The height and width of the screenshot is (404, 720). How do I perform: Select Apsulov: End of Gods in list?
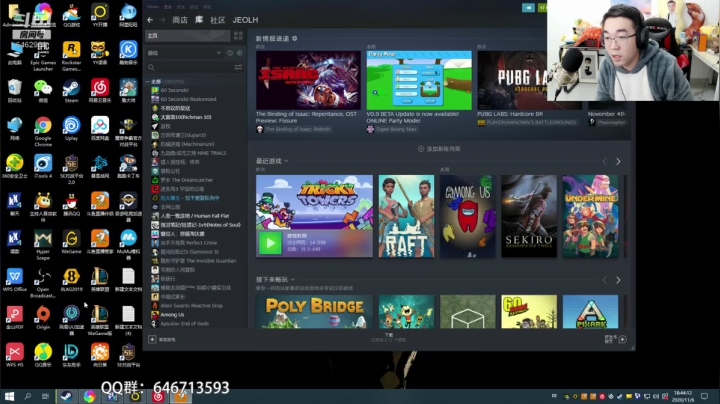[185, 324]
